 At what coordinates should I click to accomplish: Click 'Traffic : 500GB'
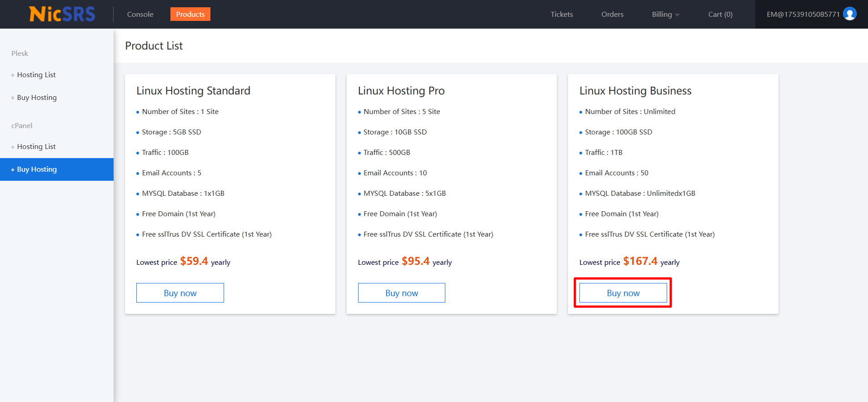387,153
